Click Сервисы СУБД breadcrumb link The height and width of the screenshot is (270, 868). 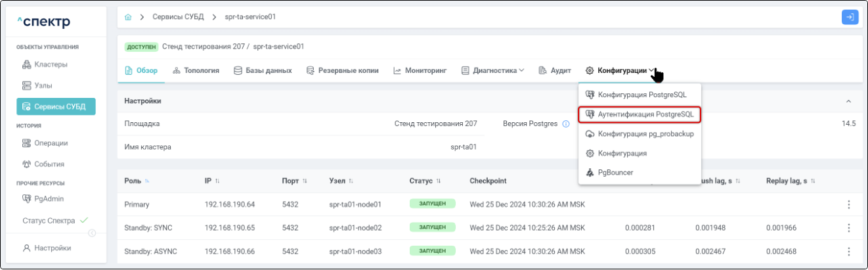179,17
